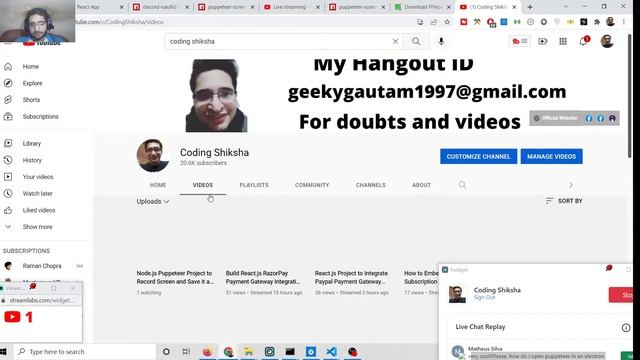Open the Explore section
The width and height of the screenshot is (640, 360).
tap(32, 83)
